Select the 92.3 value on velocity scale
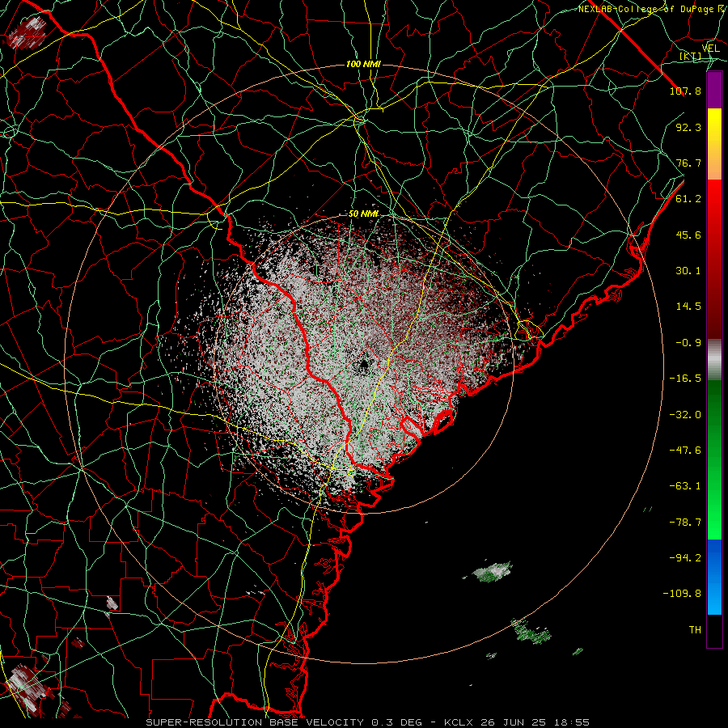 point(688,127)
